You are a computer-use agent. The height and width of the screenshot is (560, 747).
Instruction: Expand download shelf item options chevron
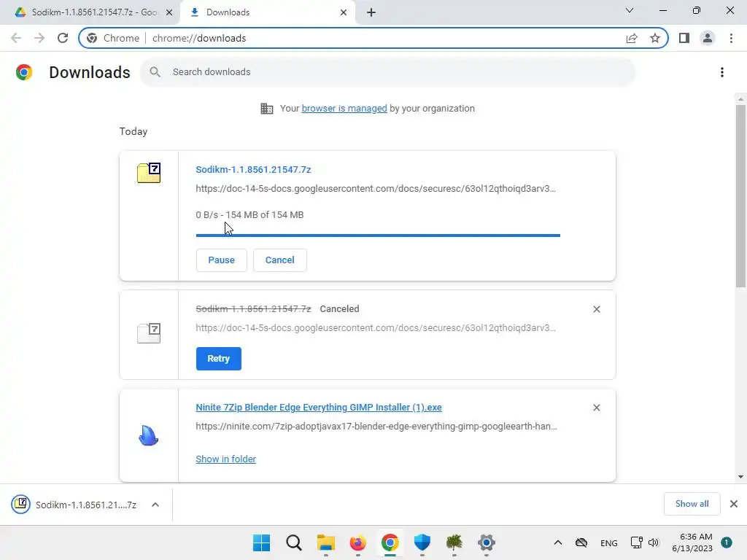coord(155,505)
